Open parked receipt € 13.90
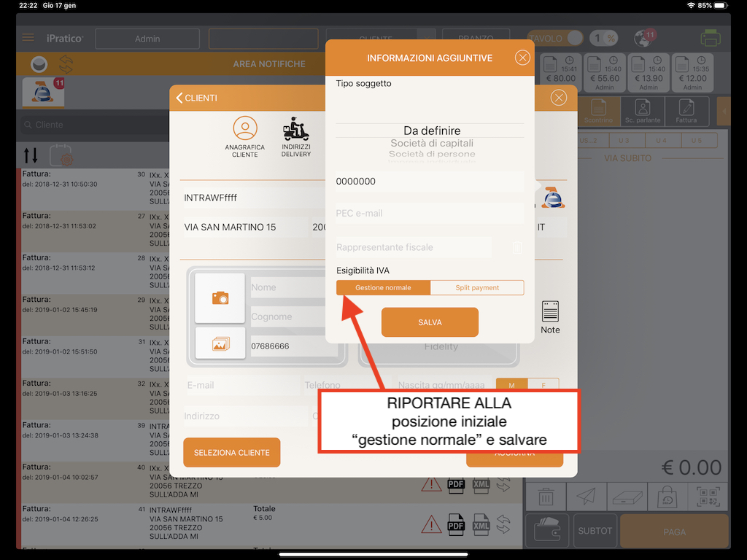Image resolution: width=747 pixels, height=560 pixels. (x=649, y=72)
